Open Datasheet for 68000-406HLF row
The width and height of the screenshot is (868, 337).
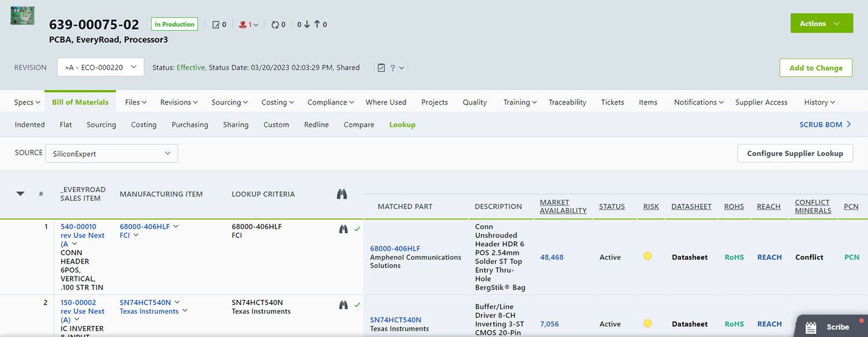[690, 257]
